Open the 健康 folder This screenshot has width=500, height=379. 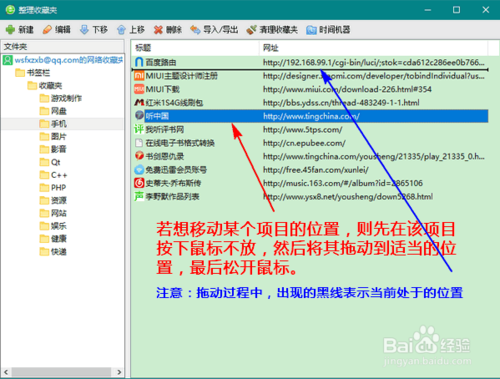[x=53, y=239]
